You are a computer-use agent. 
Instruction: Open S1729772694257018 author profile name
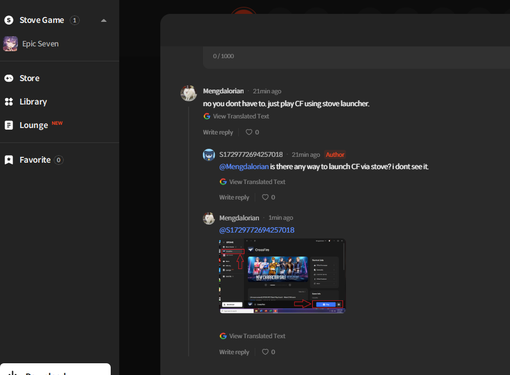coord(251,155)
